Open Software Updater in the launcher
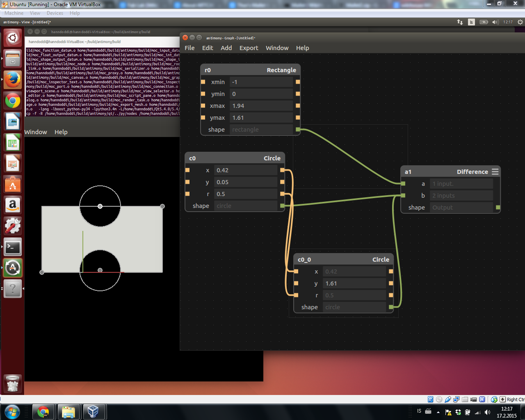This screenshot has width=525, height=420. click(13, 268)
